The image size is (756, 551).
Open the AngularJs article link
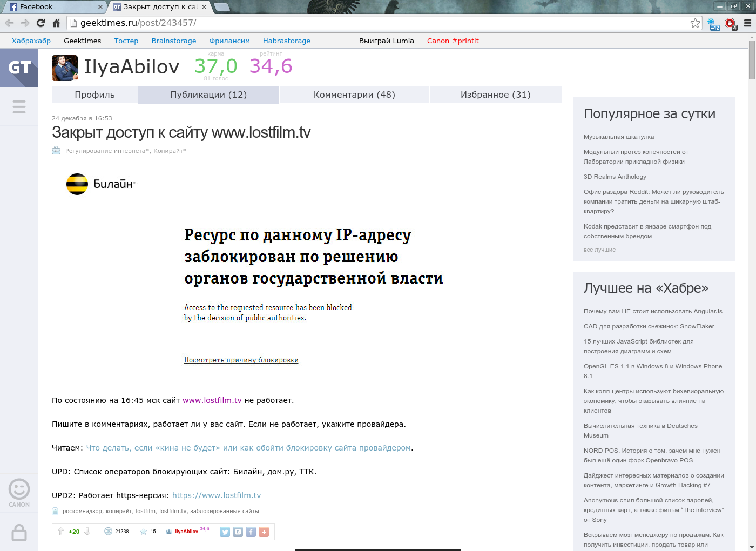pyautogui.click(x=653, y=311)
